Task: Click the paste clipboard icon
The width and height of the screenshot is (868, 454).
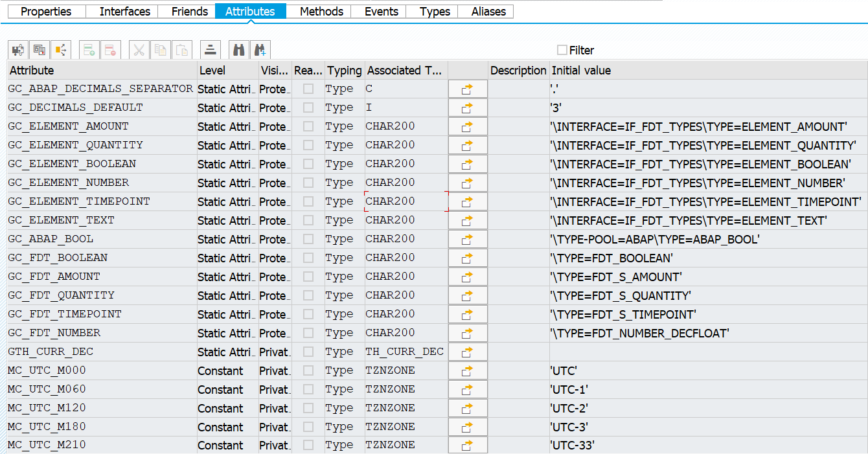Action: click(183, 50)
